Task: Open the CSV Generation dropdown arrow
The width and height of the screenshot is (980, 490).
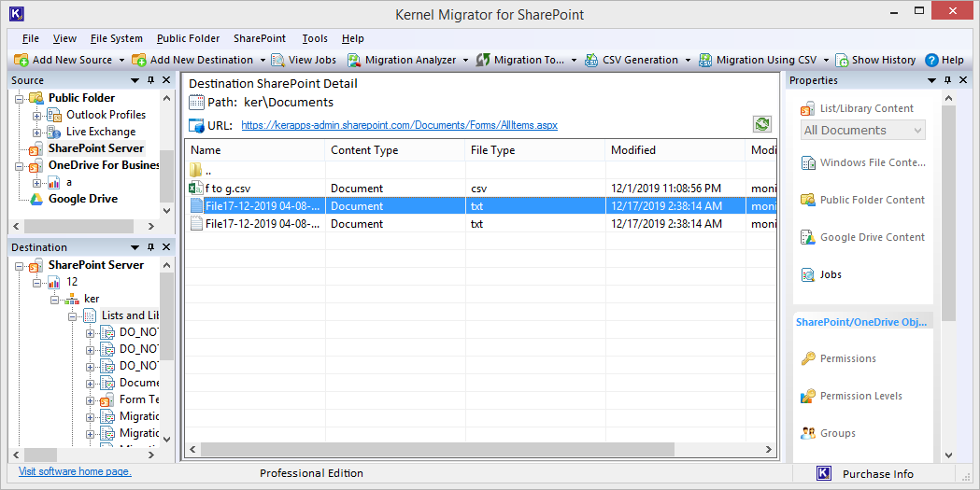Action: pyautogui.click(x=688, y=61)
